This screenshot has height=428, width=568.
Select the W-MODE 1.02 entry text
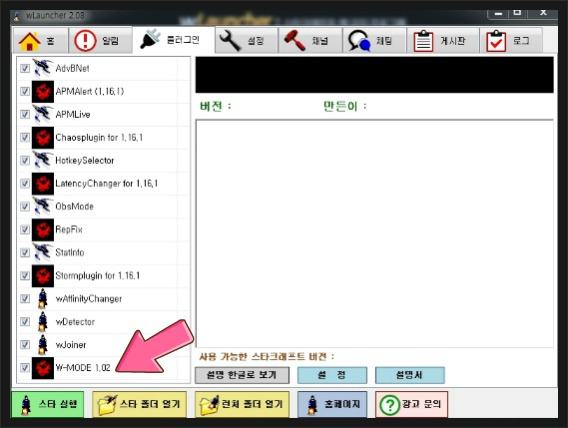pyautogui.click(x=83, y=368)
